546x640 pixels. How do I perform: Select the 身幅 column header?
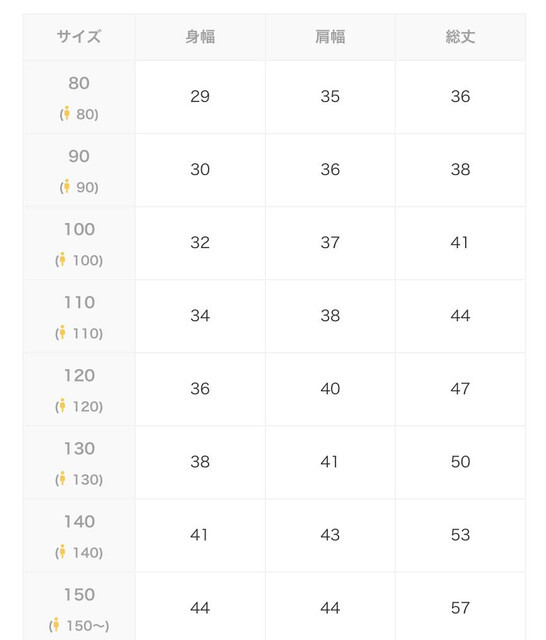point(200,37)
